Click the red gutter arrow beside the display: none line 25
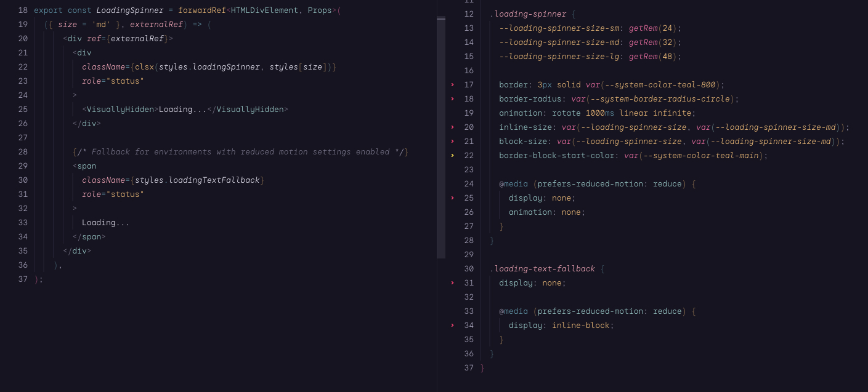The height and width of the screenshot is (392, 868). [x=452, y=198]
